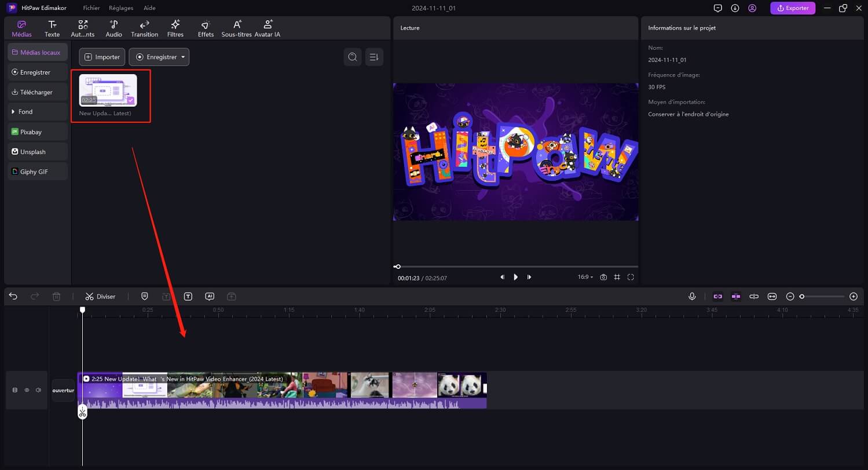Open the Effets tab
868x470 pixels.
tap(206, 28)
